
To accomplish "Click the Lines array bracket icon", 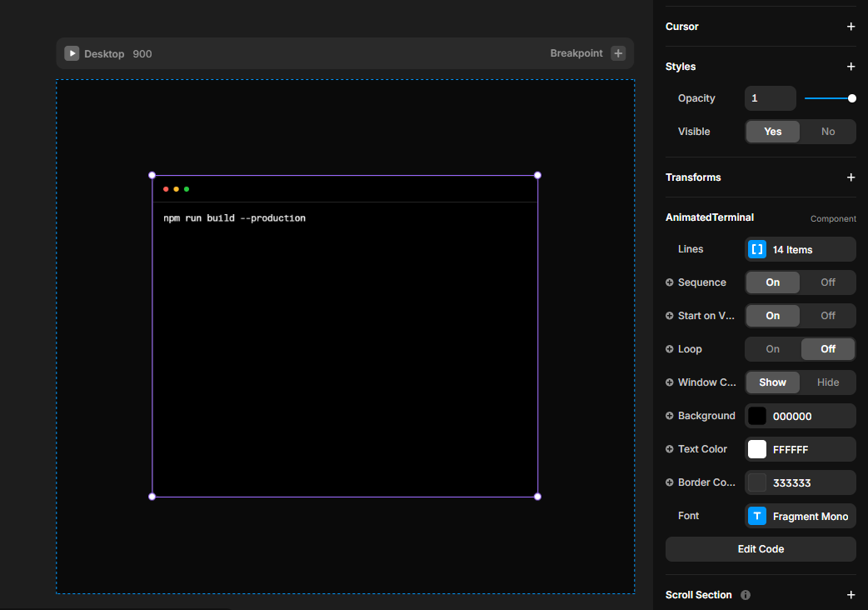I will point(756,249).
